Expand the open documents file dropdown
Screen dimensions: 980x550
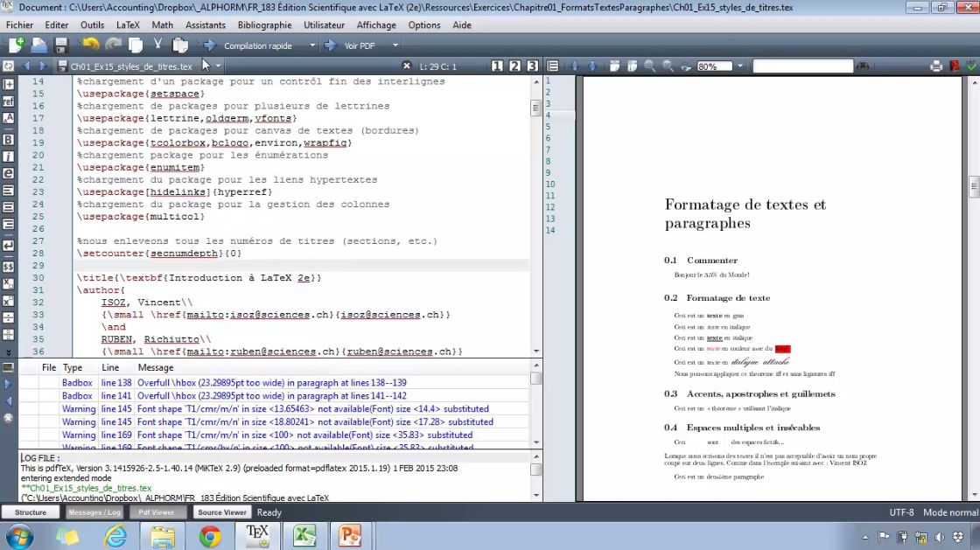click(x=218, y=66)
